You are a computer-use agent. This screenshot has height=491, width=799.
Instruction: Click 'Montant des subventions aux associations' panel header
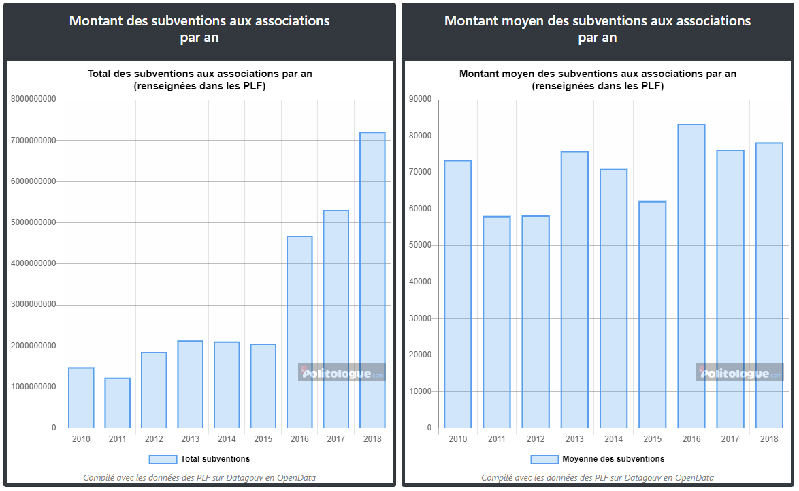(198, 29)
